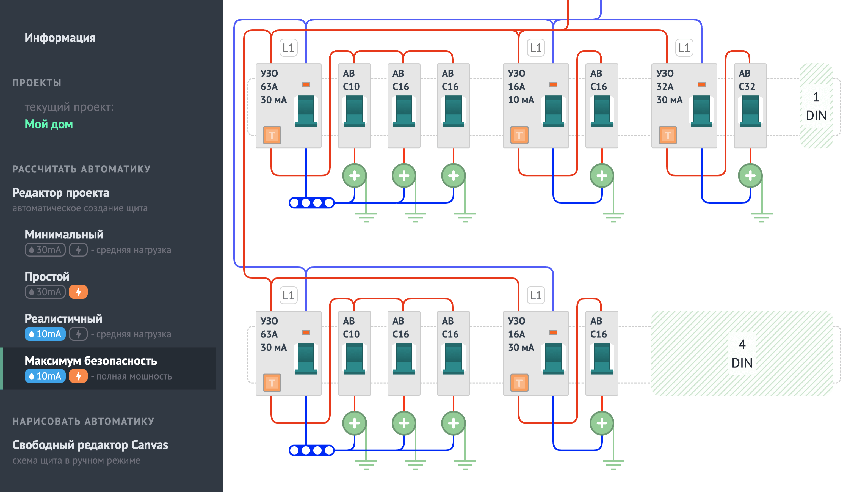Screen dimensions: 868x492
Task: Toggle lightning badge under Реалистичный
Action: pyautogui.click(x=78, y=334)
